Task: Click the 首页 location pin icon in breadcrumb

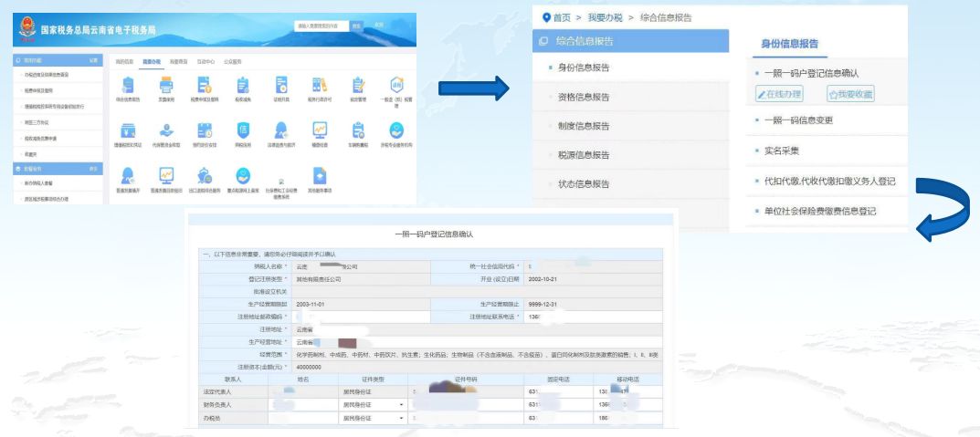Action: pyautogui.click(x=547, y=17)
